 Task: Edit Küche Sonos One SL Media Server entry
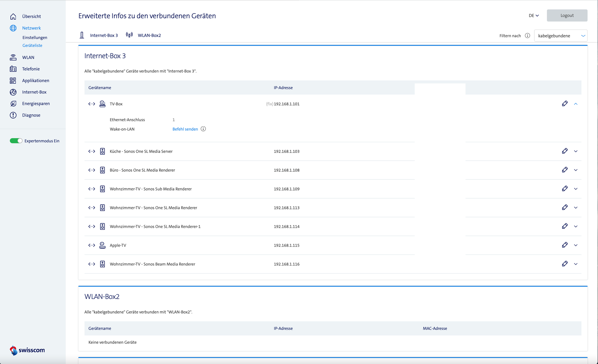pos(565,151)
